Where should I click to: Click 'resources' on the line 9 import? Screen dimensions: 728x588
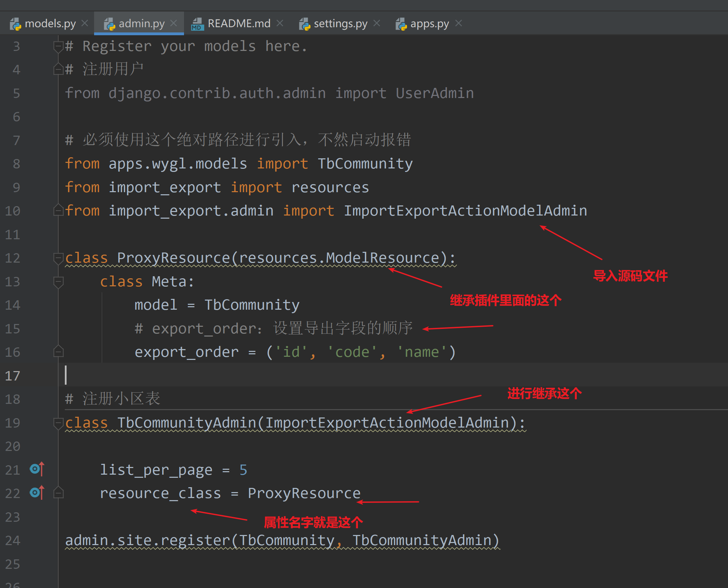[x=330, y=187]
